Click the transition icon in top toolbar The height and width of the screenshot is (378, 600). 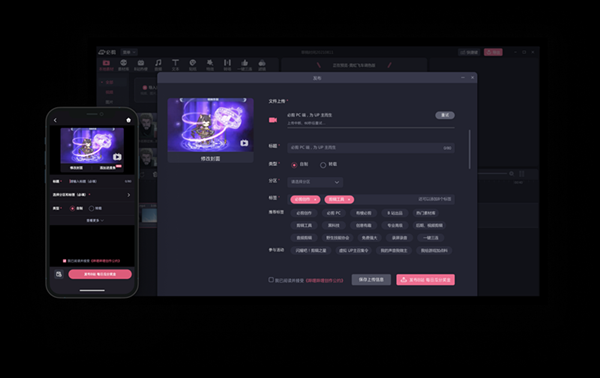click(x=227, y=63)
